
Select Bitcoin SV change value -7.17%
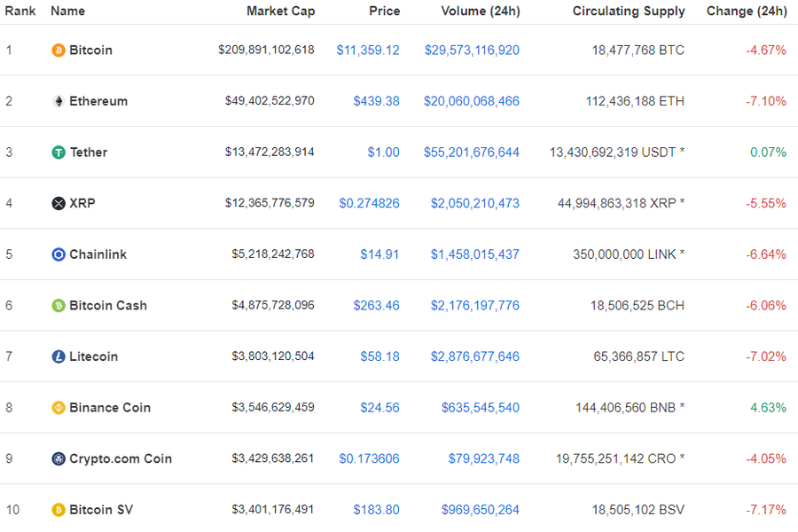tap(766, 510)
